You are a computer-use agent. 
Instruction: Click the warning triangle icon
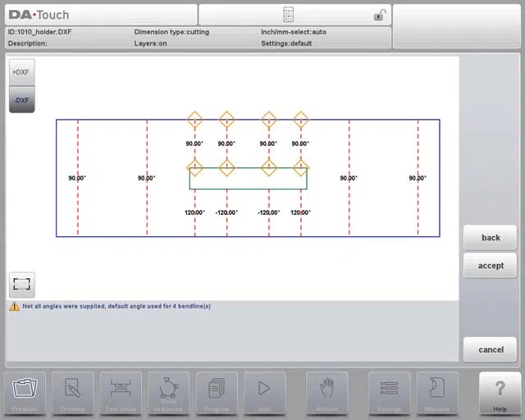point(15,306)
